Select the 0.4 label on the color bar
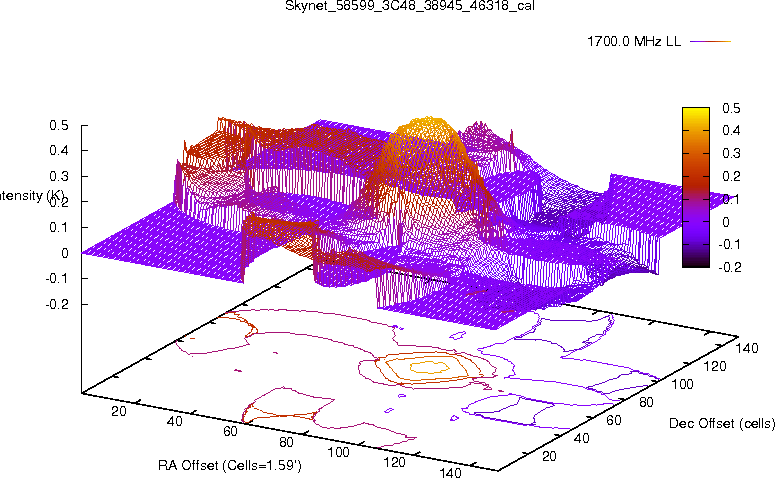The height and width of the screenshot is (478, 775). point(731,130)
